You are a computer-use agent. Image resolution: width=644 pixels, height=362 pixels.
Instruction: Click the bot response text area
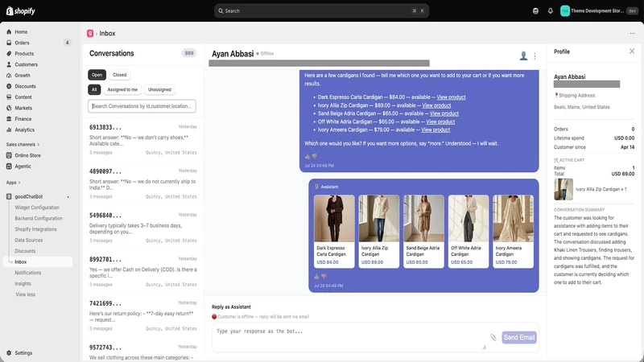click(x=349, y=337)
